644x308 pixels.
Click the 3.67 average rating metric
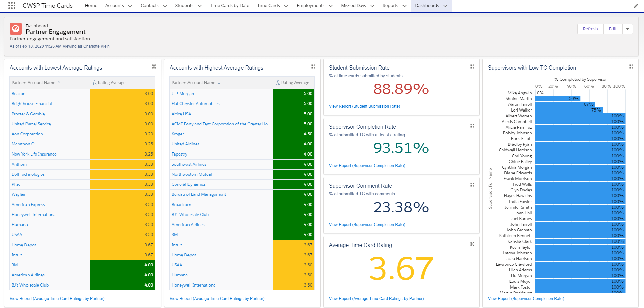click(x=401, y=268)
